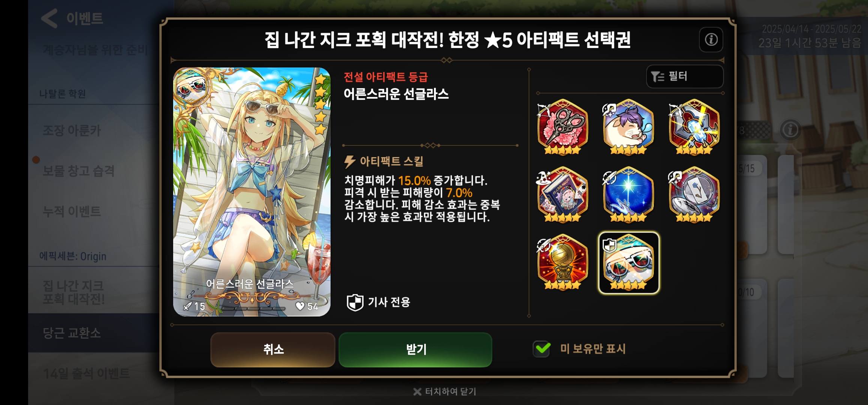Screen dimensions: 868x405
Task: Tap the 어른스러운 선글라스 artifact card artwork
Action: (252, 192)
